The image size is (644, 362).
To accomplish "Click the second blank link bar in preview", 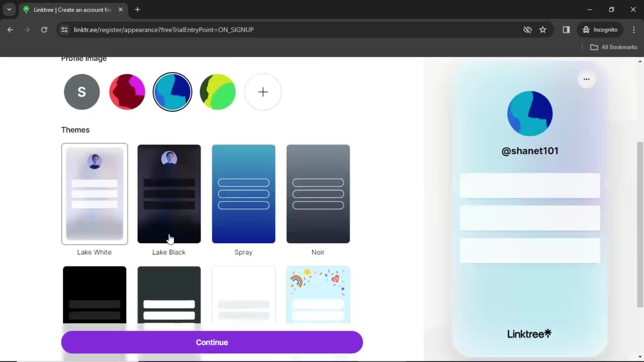I will click(x=530, y=218).
